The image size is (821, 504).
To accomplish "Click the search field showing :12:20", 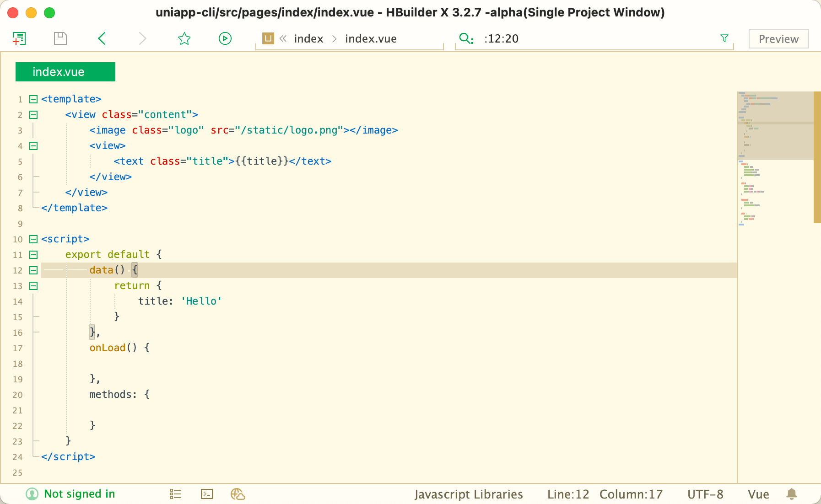I will [x=595, y=39].
